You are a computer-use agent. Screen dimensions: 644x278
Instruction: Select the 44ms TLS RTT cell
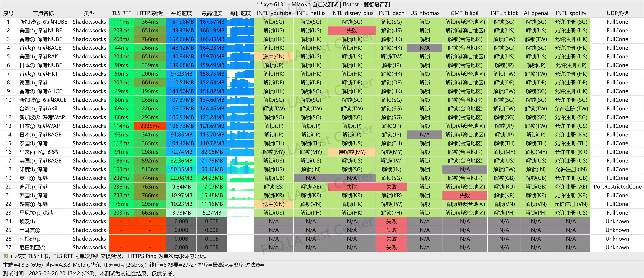pos(121,48)
